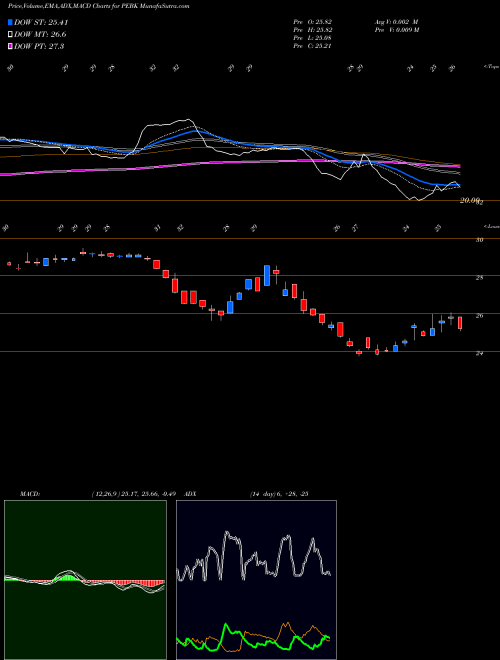Click the last red candlestick on the right

[x=460, y=323]
